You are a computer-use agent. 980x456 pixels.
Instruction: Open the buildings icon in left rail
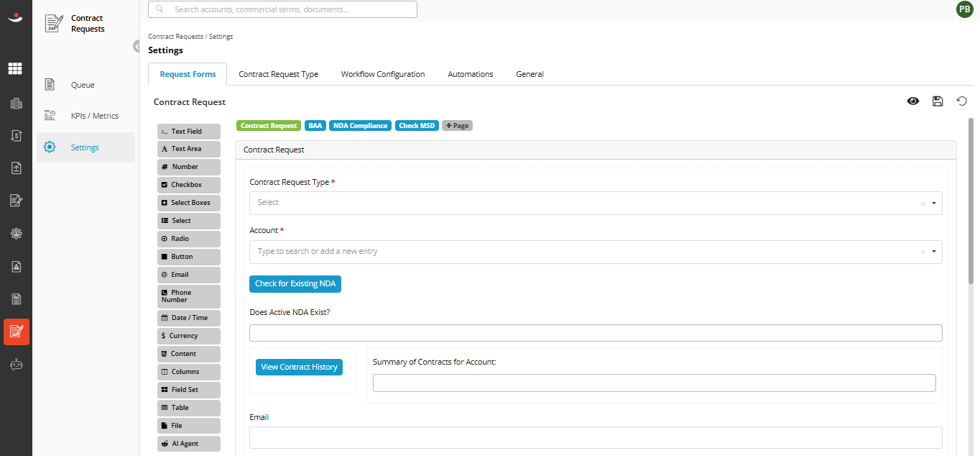coord(16,104)
